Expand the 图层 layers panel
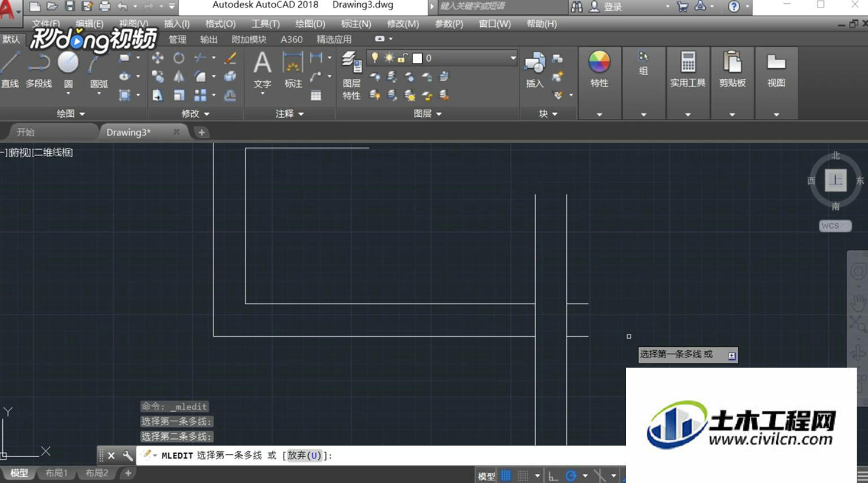The height and width of the screenshot is (483, 868). pos(428,114)
